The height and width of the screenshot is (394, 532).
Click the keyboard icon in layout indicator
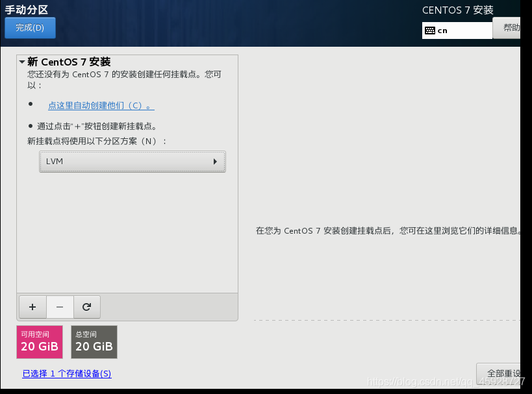click(429, 31)
